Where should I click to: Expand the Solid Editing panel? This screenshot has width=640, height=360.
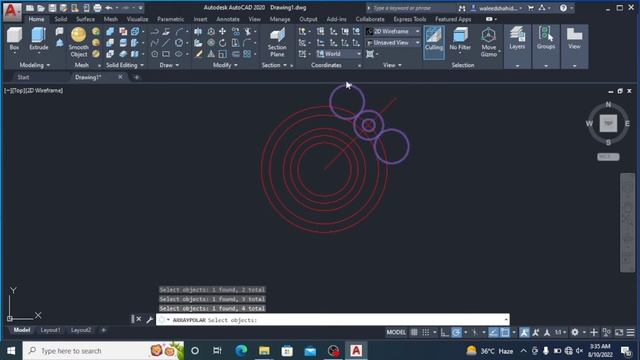point(124,65)
